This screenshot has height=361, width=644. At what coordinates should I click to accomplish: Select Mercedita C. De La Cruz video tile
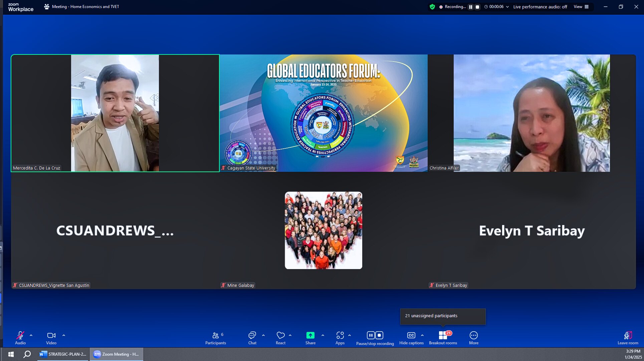point(115,113)
